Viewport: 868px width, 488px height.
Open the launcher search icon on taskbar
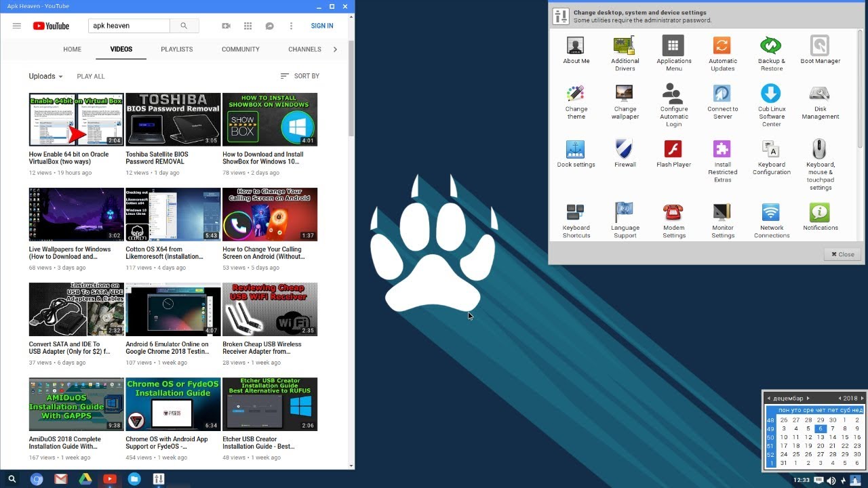[12, 479]
